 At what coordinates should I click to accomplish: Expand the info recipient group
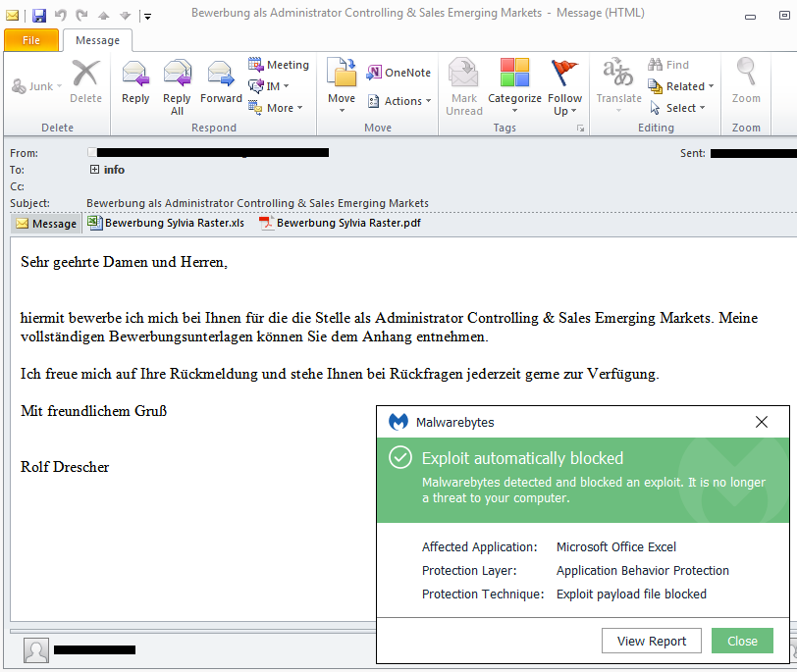[x=95, y=170]
